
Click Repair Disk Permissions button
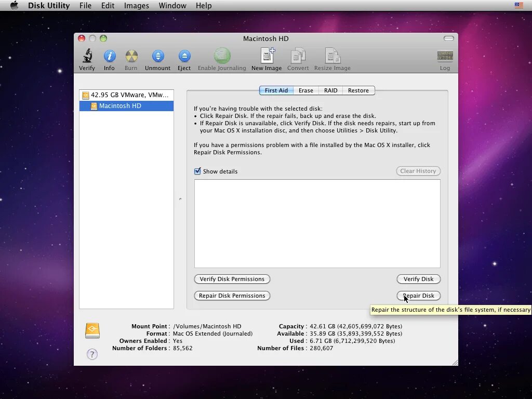coord(232,296)
